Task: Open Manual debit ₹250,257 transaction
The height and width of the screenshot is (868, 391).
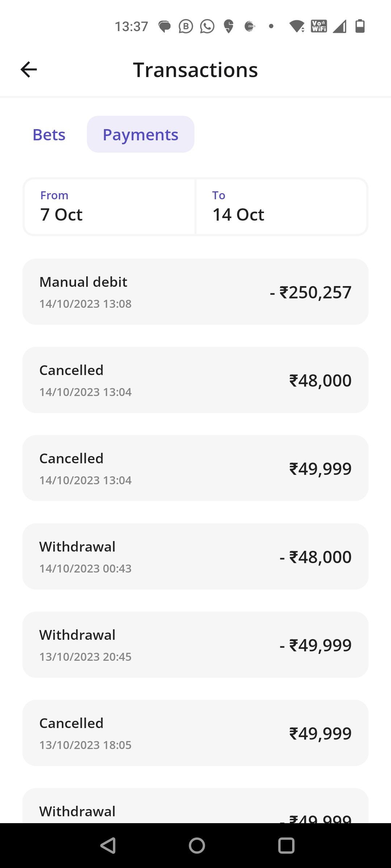Action: [x=195, y=292]
